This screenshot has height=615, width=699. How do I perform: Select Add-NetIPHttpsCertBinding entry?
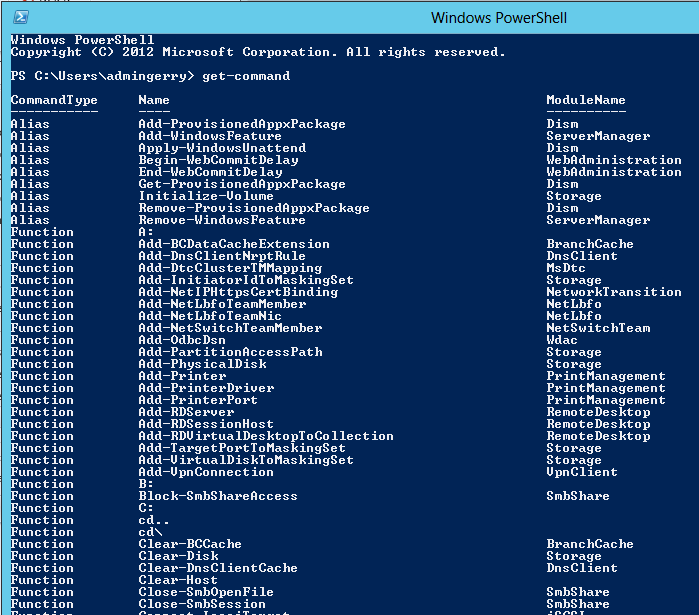click(x=238, y=292)
